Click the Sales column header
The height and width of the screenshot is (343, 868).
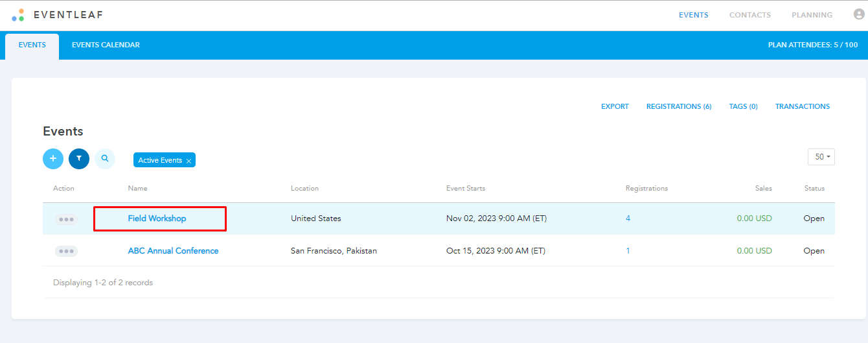click(x=764, y=189)
